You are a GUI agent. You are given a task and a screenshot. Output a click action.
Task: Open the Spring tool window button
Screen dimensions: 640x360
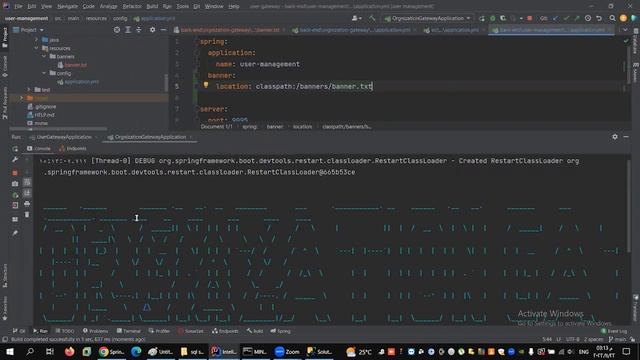click(x=280, y=331)
